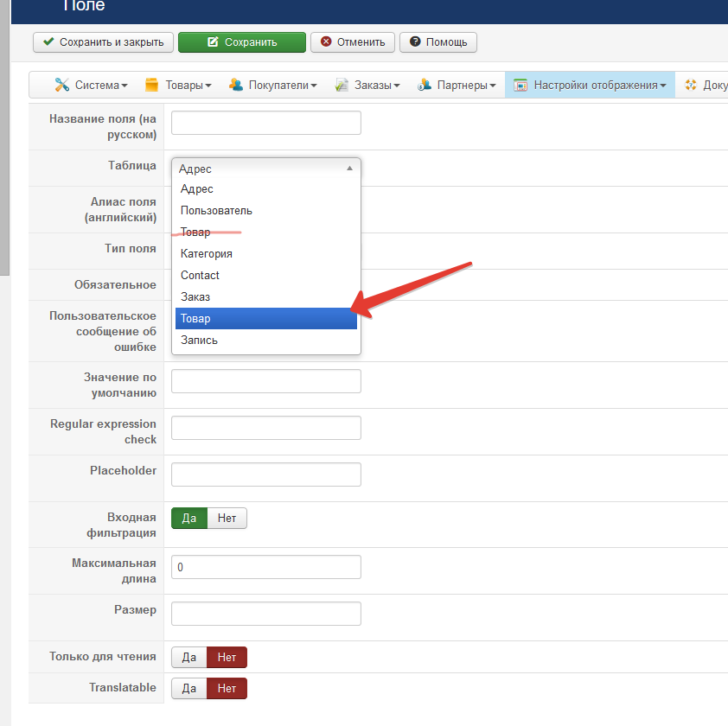Focus the Regular expression check input

point(266,428)
